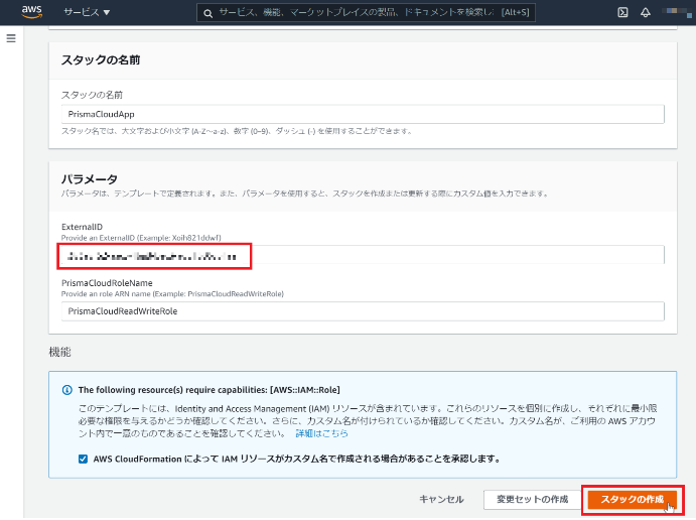Click the パラメータ section heading
Image resolution: width=696 pixels, height=520 pixels.
89,179
